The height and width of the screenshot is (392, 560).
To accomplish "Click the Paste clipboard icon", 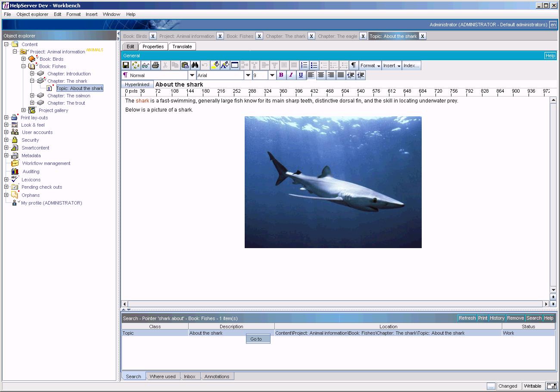I will tap(185, 65).
